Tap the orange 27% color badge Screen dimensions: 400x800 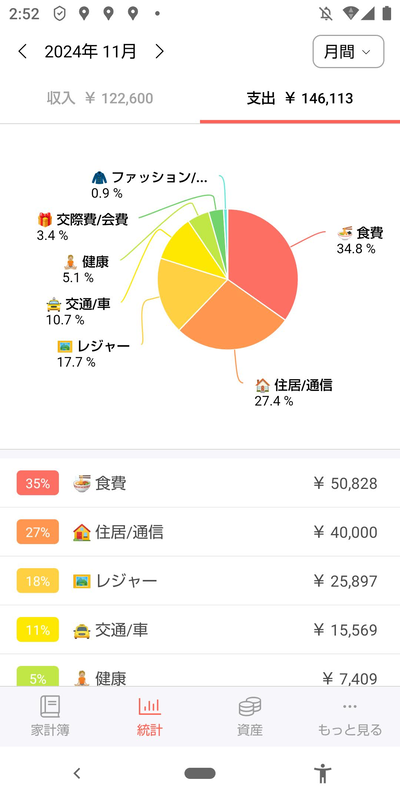coord(38,532)
